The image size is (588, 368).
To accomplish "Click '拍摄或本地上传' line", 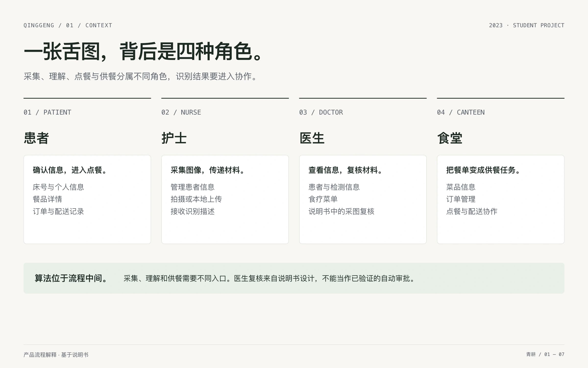I will pos(196,199).
